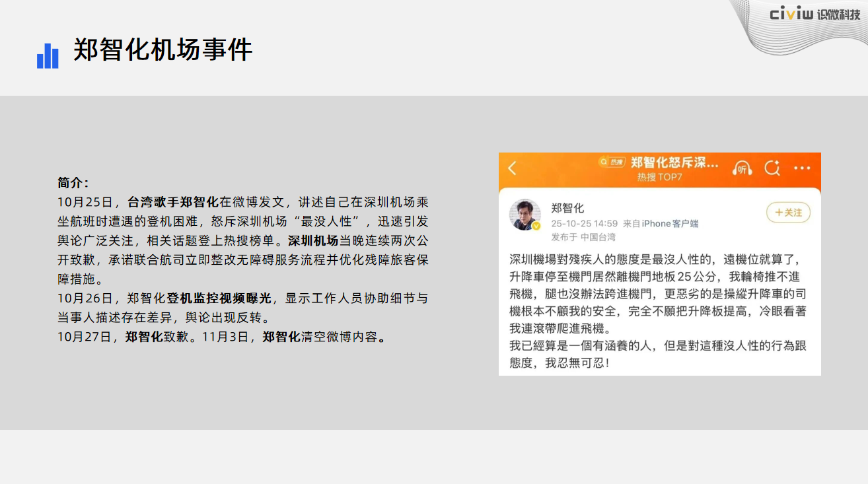The height and width of the screenshot is (484, 868).
Task: Tap the back arrow in Weibo header
Action: (512, 168)
